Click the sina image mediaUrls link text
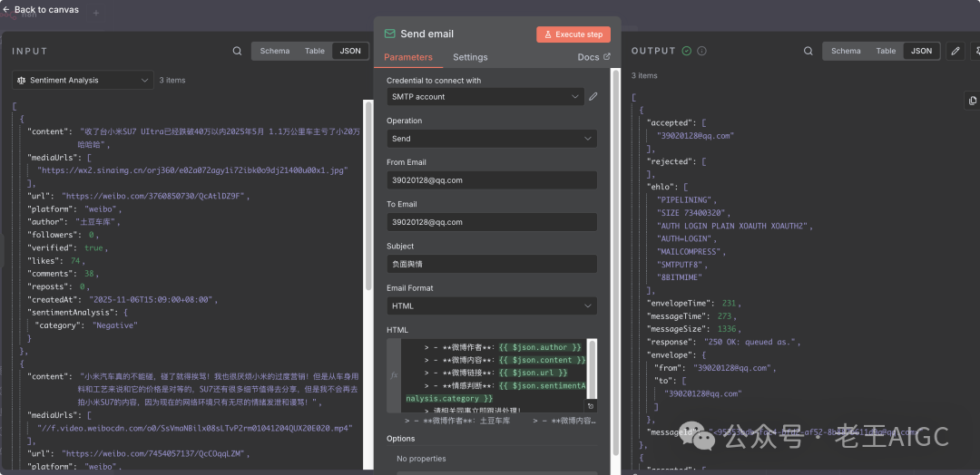Screen dimensions: 980x475 point(192,170)
